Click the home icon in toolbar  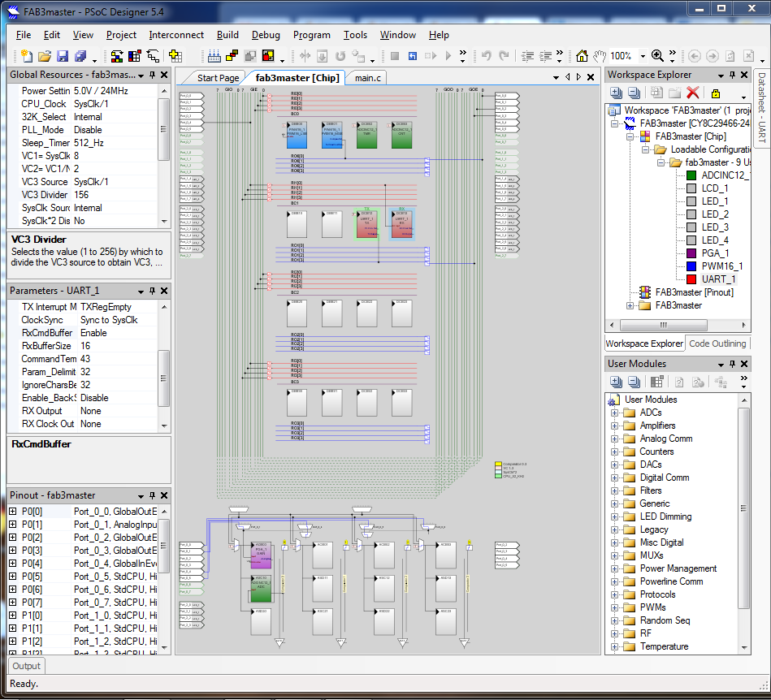click(x=583, y=56)
